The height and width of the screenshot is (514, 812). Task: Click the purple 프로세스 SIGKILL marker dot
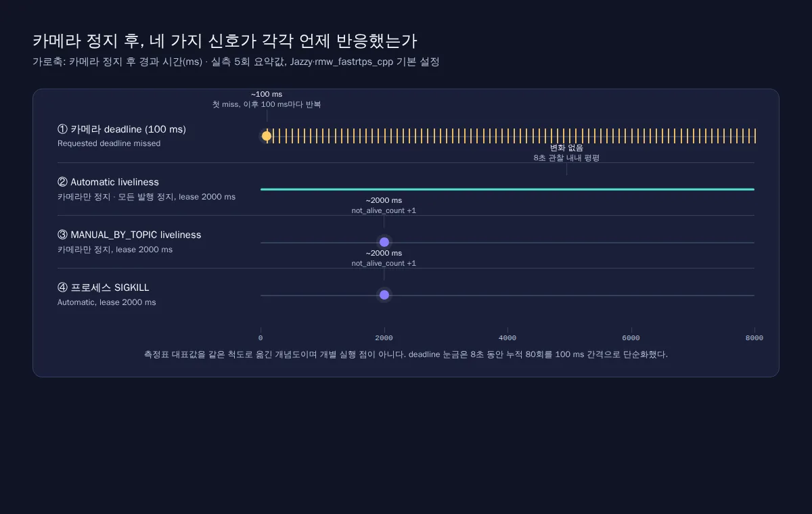click(384, 295)
